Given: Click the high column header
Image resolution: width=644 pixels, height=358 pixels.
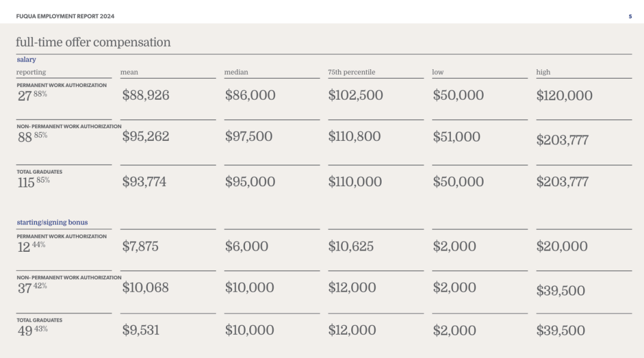Looking at the screenshot, I should pyautogui.click(x=543, y=72).
